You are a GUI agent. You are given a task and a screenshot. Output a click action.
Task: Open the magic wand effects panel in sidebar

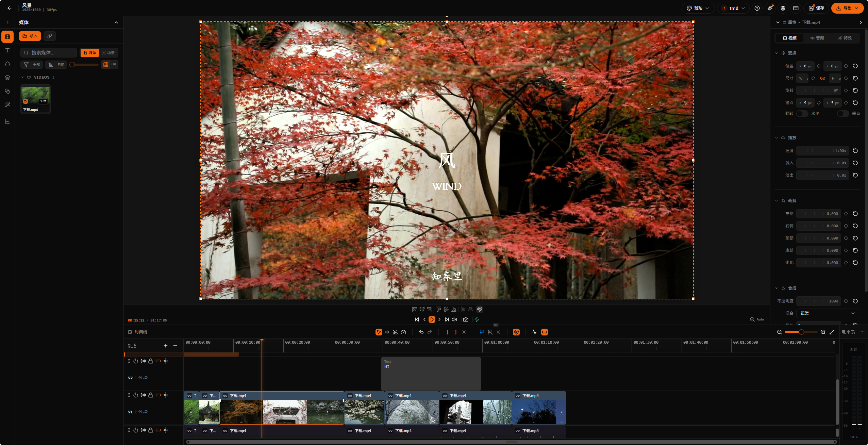[x=7, y=105]
